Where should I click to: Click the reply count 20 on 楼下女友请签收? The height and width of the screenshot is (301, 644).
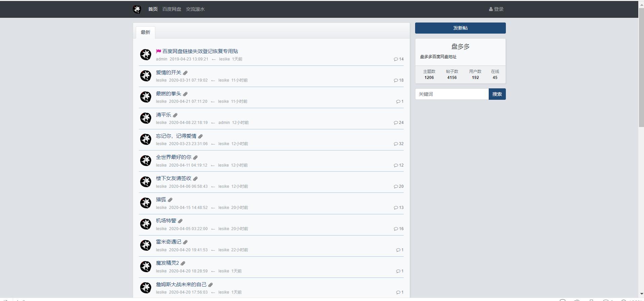(399, 186)
